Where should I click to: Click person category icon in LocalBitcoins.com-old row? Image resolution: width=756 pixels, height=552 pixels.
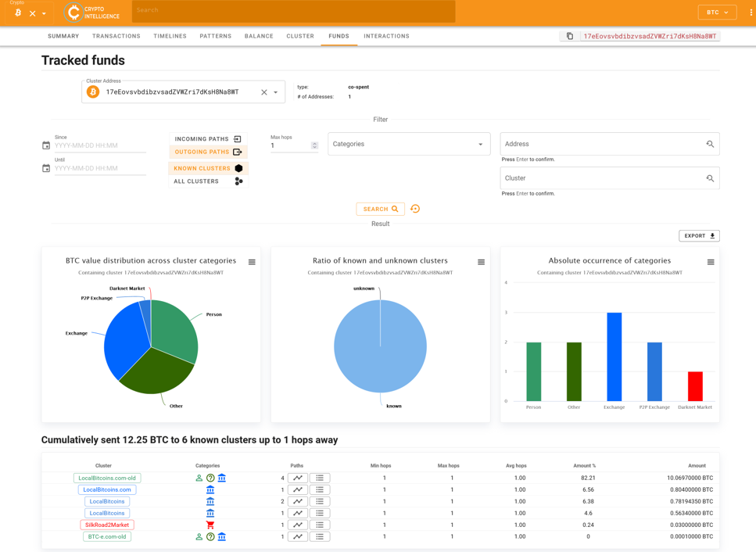[199, 479]
